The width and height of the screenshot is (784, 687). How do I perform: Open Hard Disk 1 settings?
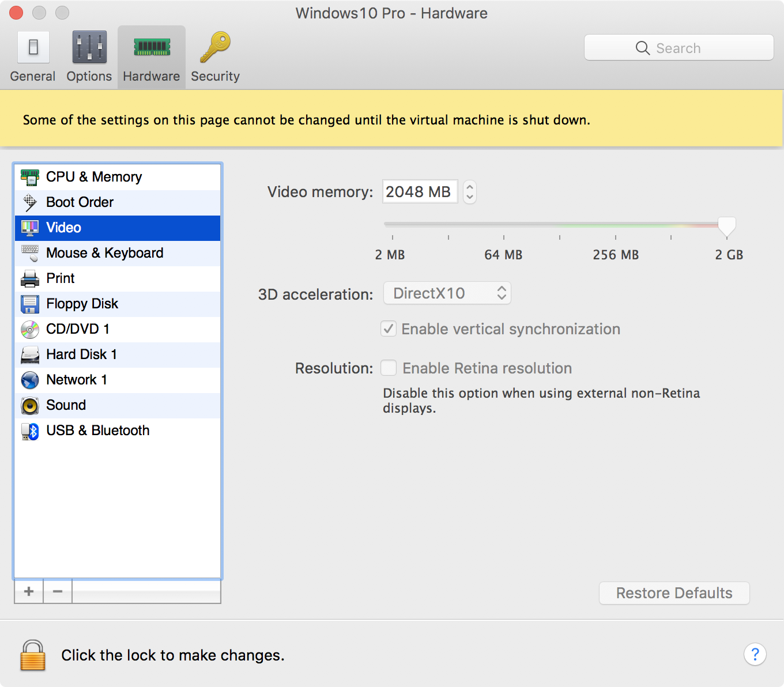click(118, 354)
